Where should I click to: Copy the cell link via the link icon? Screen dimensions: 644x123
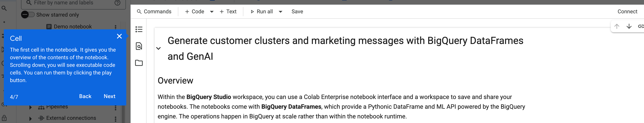[x=641, y=26]
